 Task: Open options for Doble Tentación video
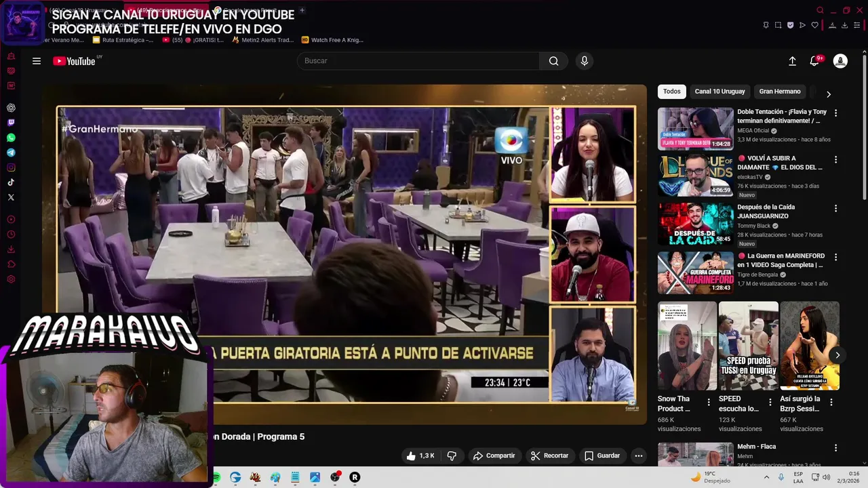click(x=835, y=113)
